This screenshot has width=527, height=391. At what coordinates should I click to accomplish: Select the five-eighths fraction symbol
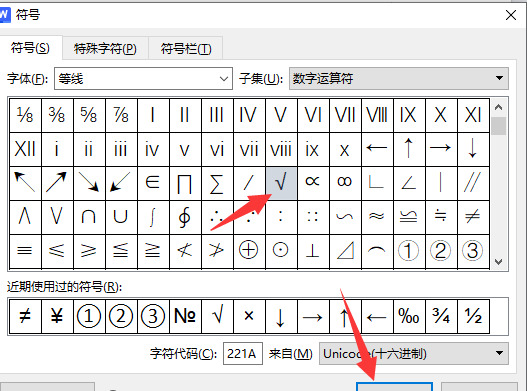pos(89,115)
